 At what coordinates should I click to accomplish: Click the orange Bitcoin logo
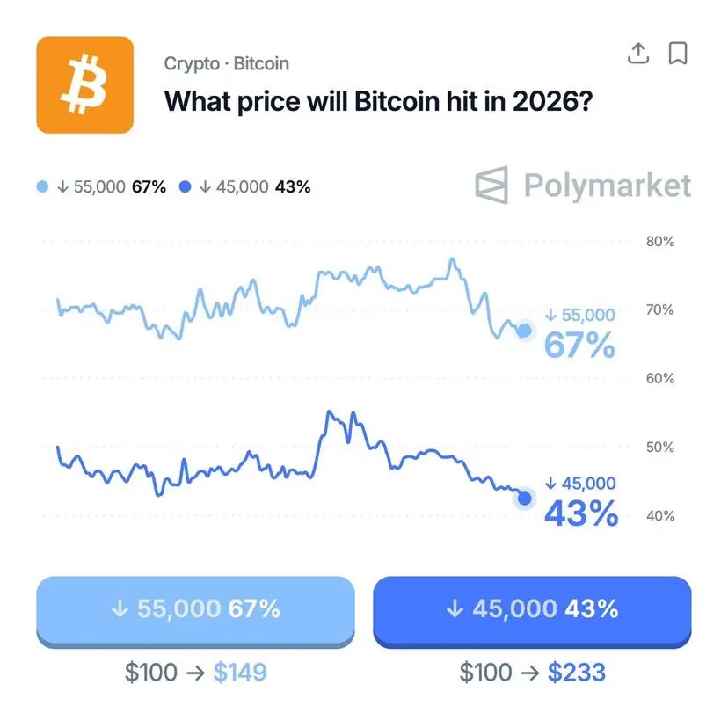pyautogui.click(x=84, y=85)
